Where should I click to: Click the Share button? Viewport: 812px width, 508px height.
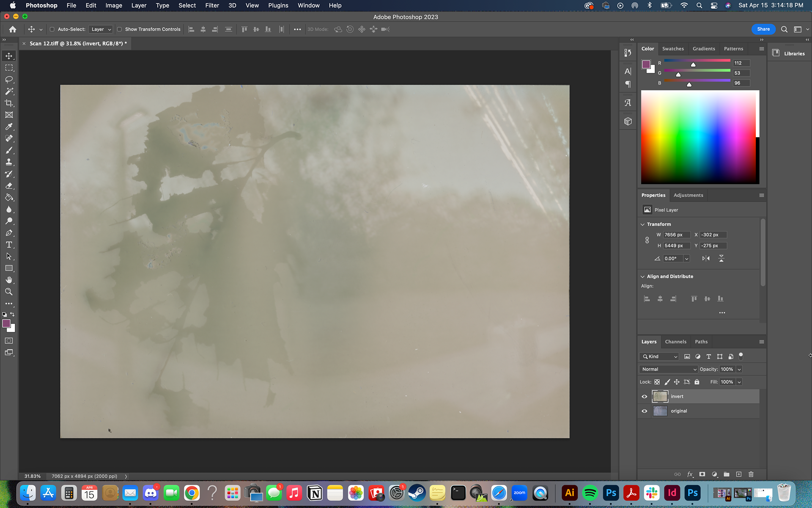pos(763,29)
